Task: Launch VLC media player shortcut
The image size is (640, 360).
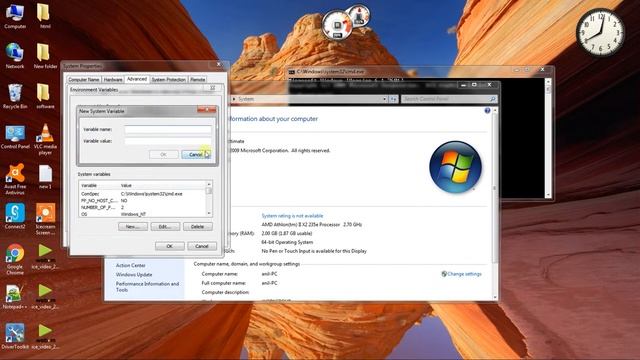Action: (45, 139)
